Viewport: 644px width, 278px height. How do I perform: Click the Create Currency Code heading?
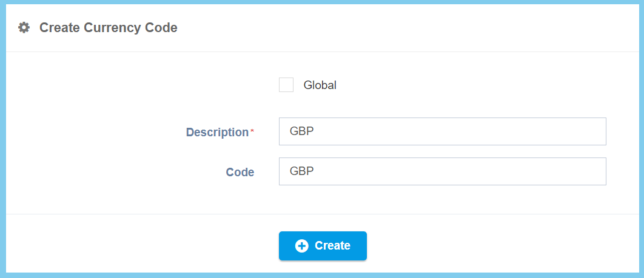[109, 27]
